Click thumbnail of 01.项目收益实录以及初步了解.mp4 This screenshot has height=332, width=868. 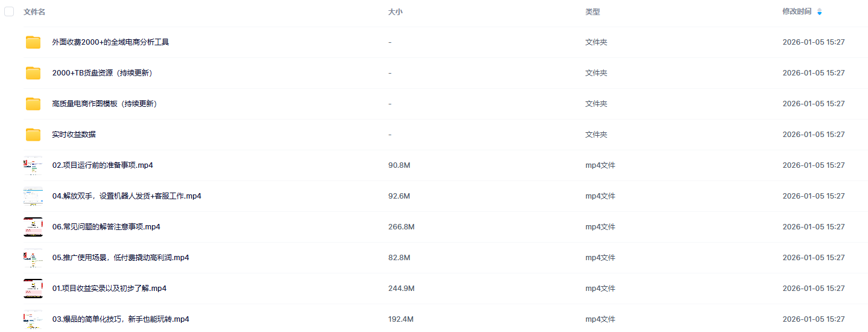(x=33, y=289)
